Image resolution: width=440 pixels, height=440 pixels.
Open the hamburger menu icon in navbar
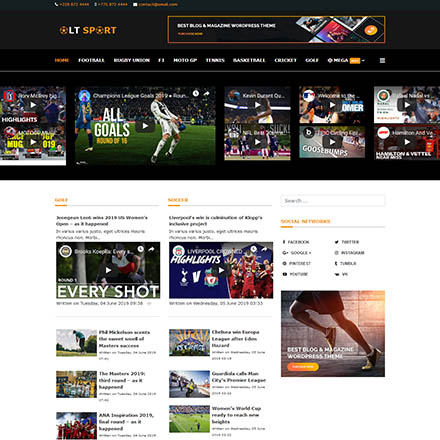[x=382, y=60]
